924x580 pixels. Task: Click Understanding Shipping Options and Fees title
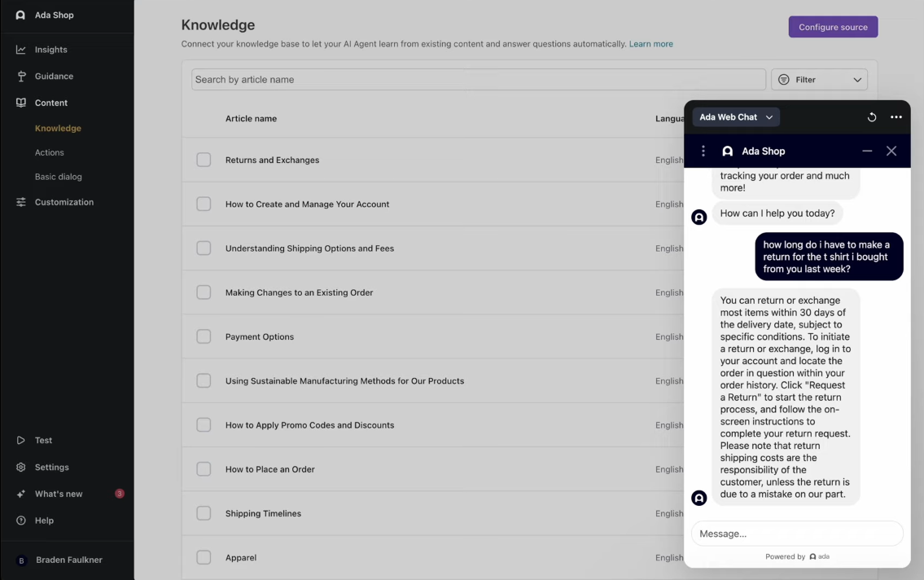pyautogui.click(x=309, y=248)
